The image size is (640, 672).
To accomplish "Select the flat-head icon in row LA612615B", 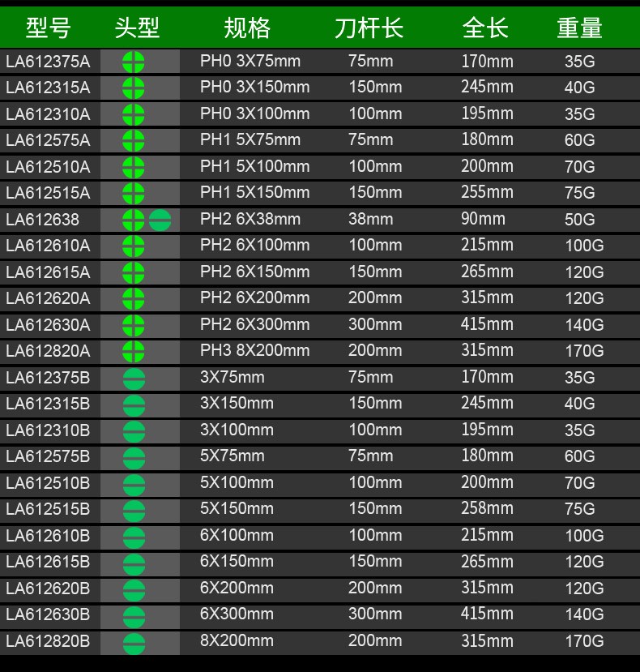I will click(134, 564).
